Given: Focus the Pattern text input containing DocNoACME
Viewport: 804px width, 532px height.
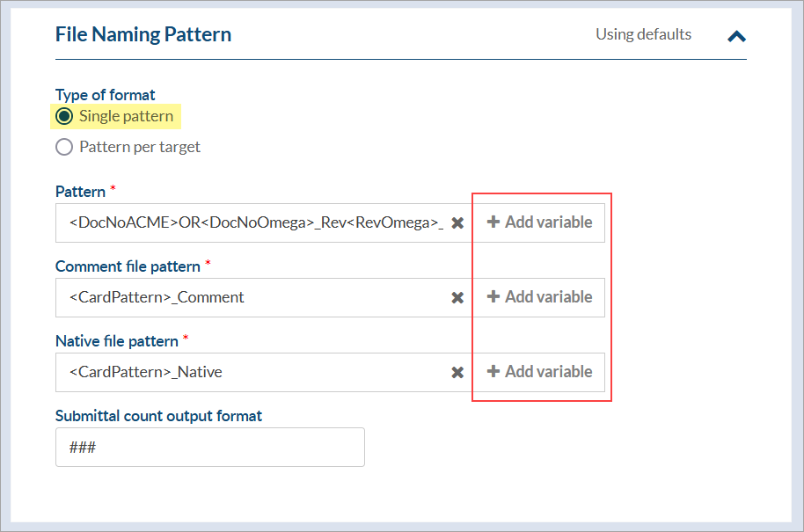Looking at the screenshot, I should pos(255,222).
